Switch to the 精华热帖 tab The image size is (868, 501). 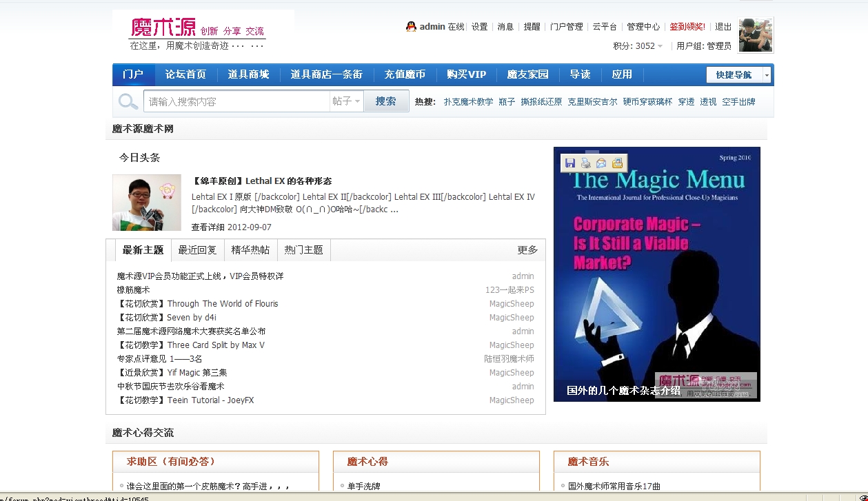click(250, 250)
